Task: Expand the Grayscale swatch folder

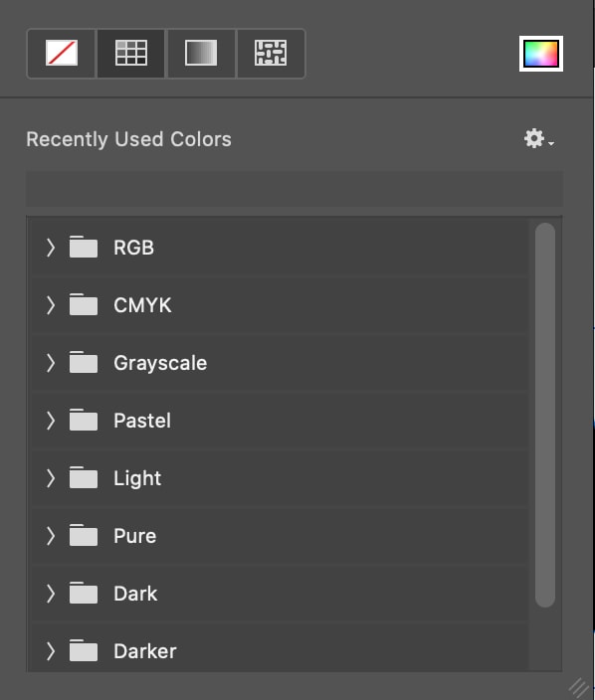Action: coord(51,363)
